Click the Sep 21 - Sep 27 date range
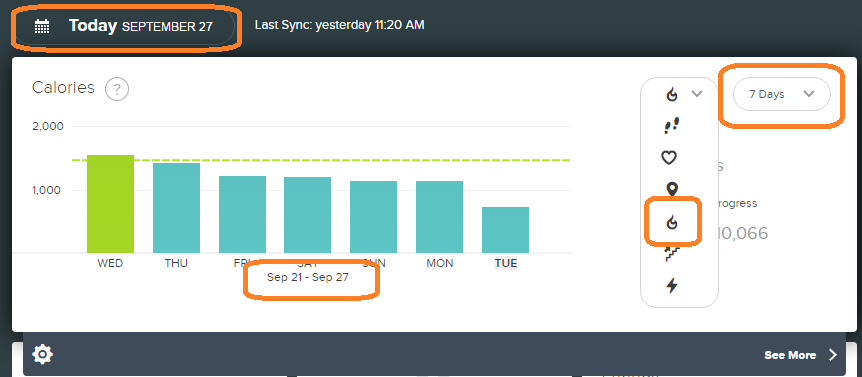 [308, 278]
